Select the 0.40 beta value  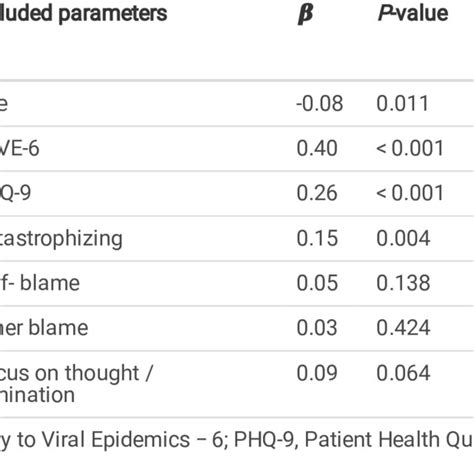(x=317, y=148)
